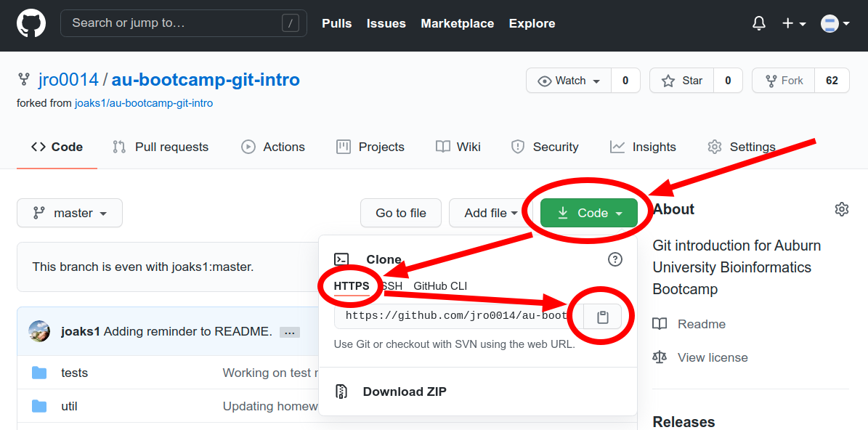This screenshot has width=868, height=430.
Task: Switch to the Pull requests tab
Action: (x=161, y=147)
